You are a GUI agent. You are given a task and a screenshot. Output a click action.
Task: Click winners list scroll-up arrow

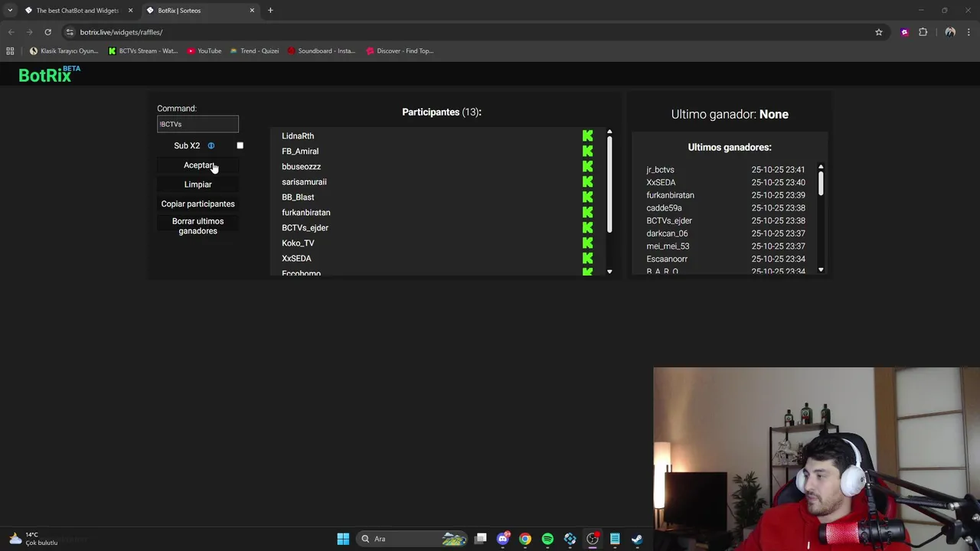click(821, 166)
